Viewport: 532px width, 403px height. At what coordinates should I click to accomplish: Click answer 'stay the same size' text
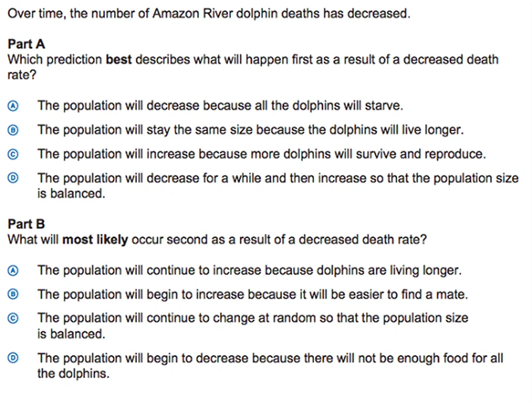pos(251,130)
